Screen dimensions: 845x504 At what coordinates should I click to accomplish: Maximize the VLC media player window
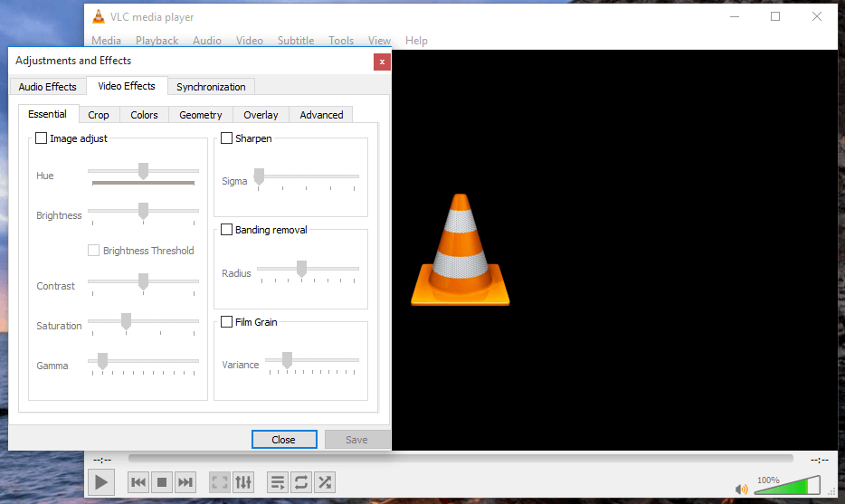pyautogui.click(x=775, y=16)
